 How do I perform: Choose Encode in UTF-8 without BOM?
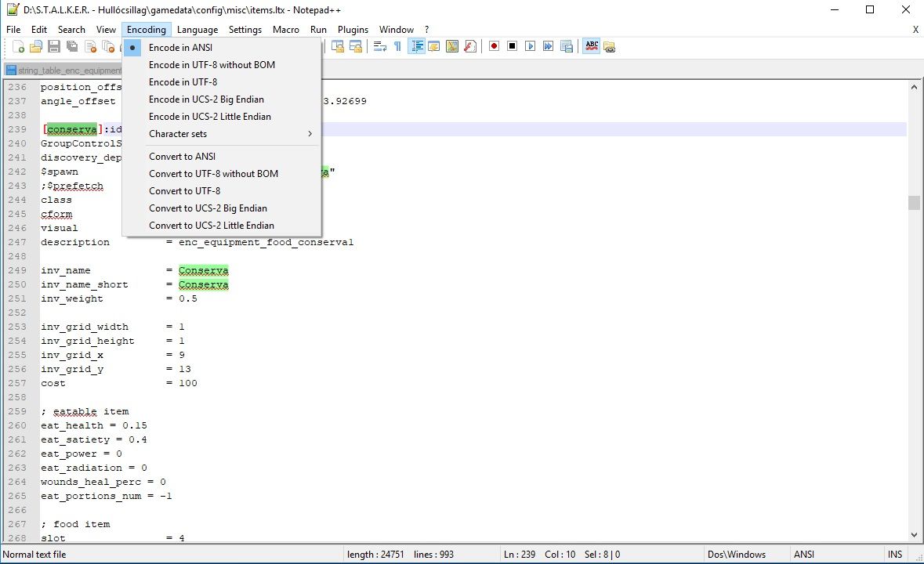(222, 65)
